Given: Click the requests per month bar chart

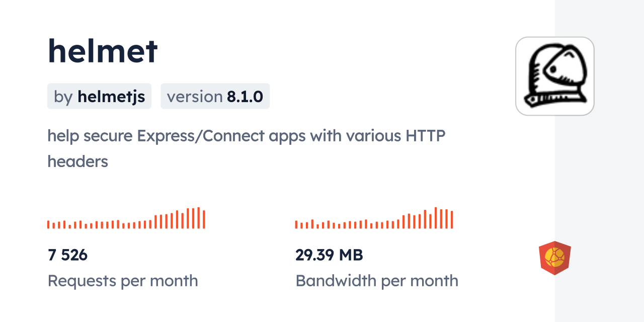Looking at the screenshot, I should [126, 219].
